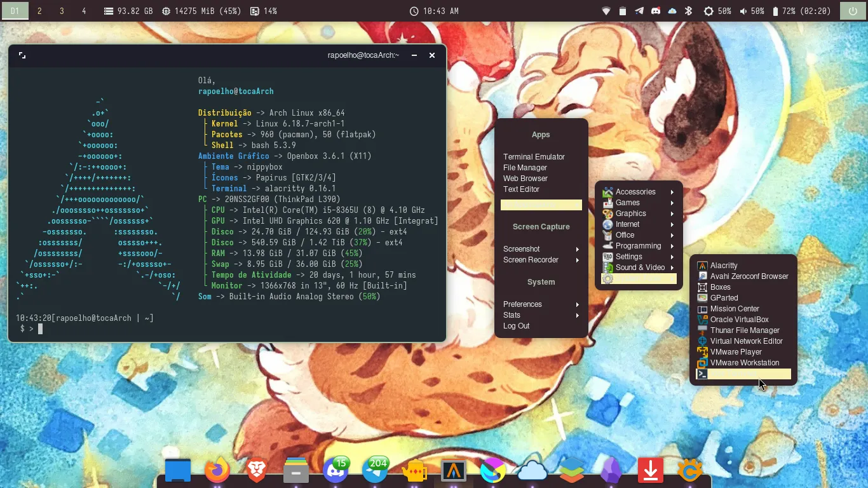Expand the Internet category submenu
Screen dimensions: 868x488
[x=639, y=224]
